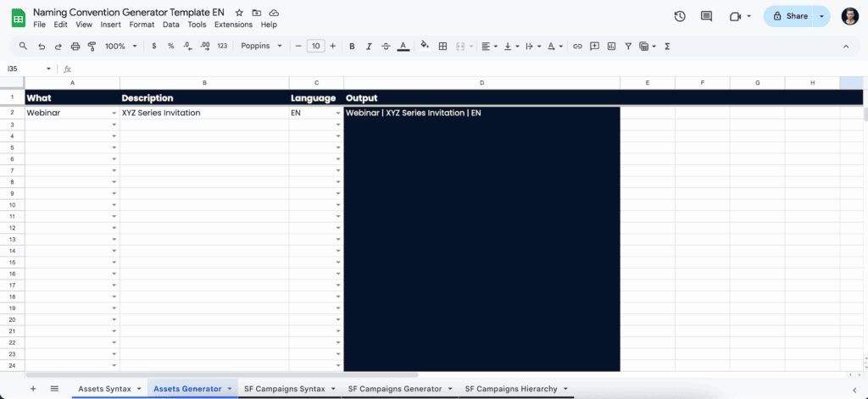The height and width of the screenshot is (399, 868).
Task: Click the move to folder icon
Action: 256,12
